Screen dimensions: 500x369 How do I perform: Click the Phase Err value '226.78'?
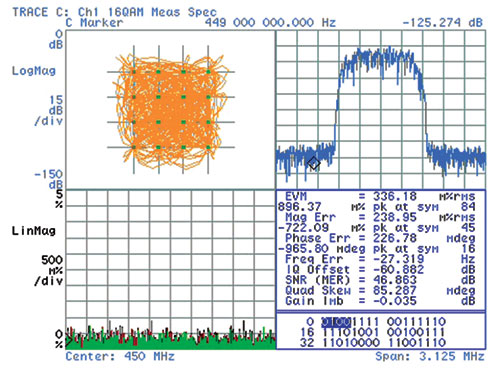tap(395, 238)
